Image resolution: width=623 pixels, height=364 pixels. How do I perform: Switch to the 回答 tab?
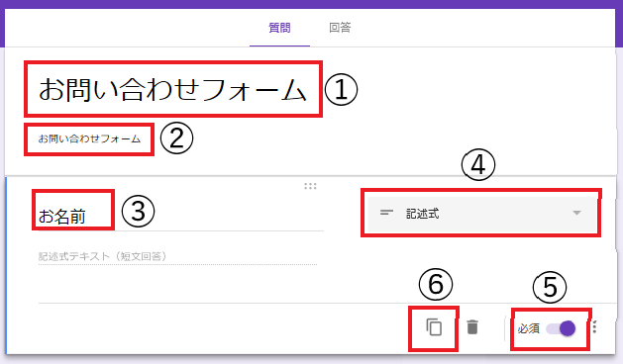(x=340, y=28)
